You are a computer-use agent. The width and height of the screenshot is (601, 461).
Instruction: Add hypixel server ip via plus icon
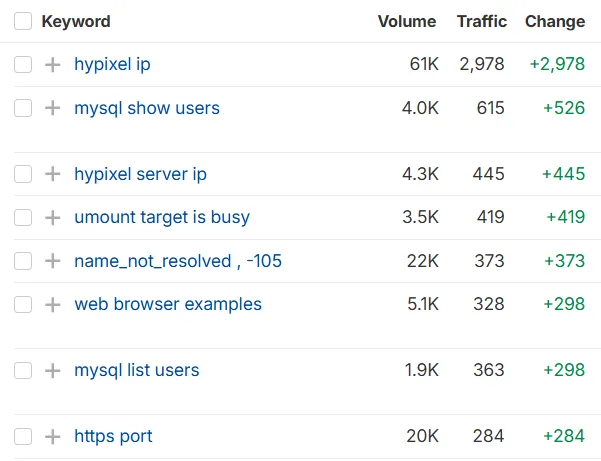(x=53, y=174)
